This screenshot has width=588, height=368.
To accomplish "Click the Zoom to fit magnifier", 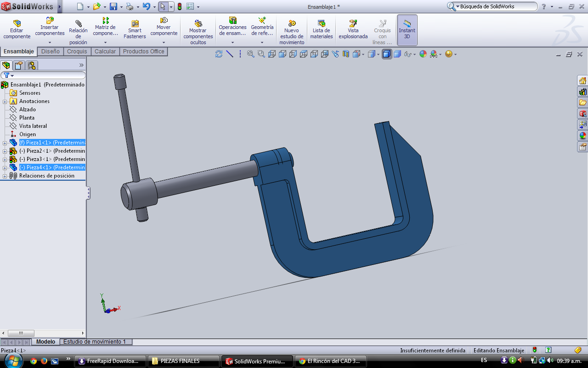I will tap(251, 54).
